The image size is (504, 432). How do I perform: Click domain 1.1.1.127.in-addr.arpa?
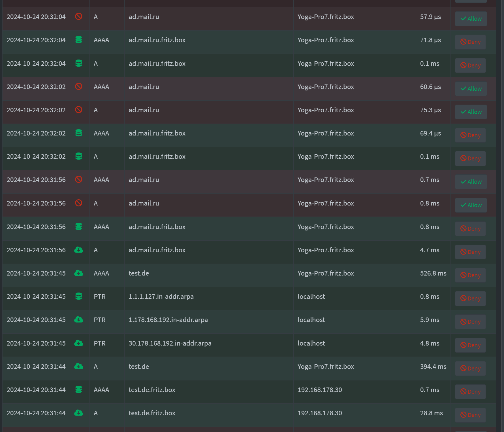coord(161,297)
